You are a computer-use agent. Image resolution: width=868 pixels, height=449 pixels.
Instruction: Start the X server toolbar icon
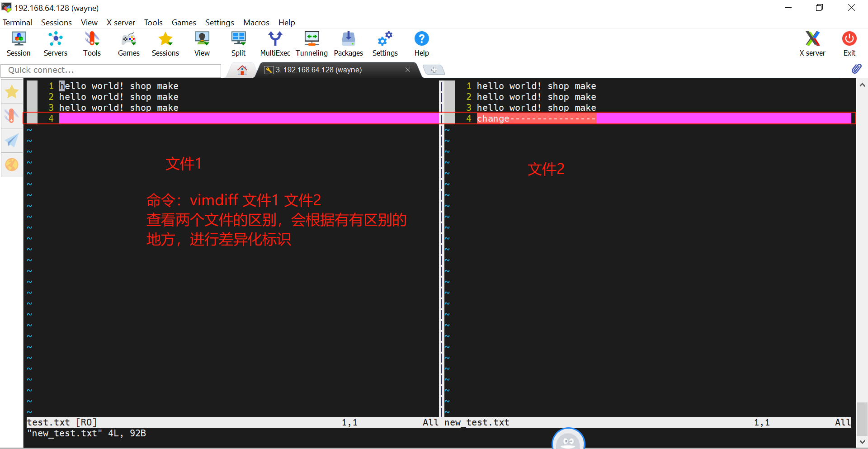pyautogui.click(x=812, y=44)
